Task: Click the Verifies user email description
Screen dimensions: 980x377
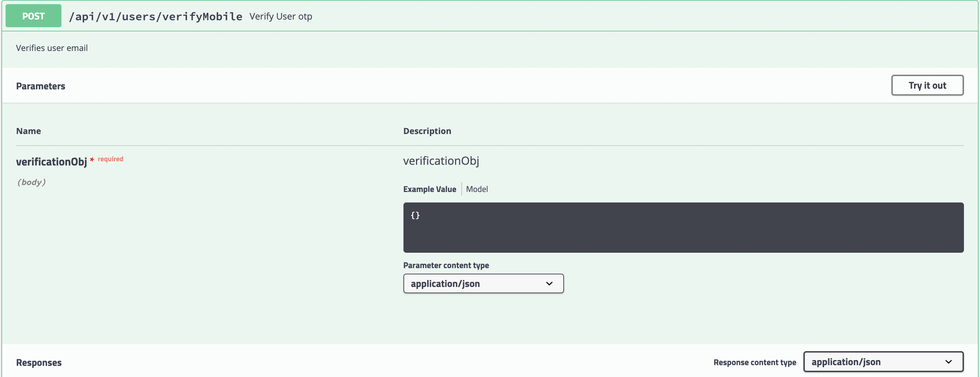Action: 52,48
